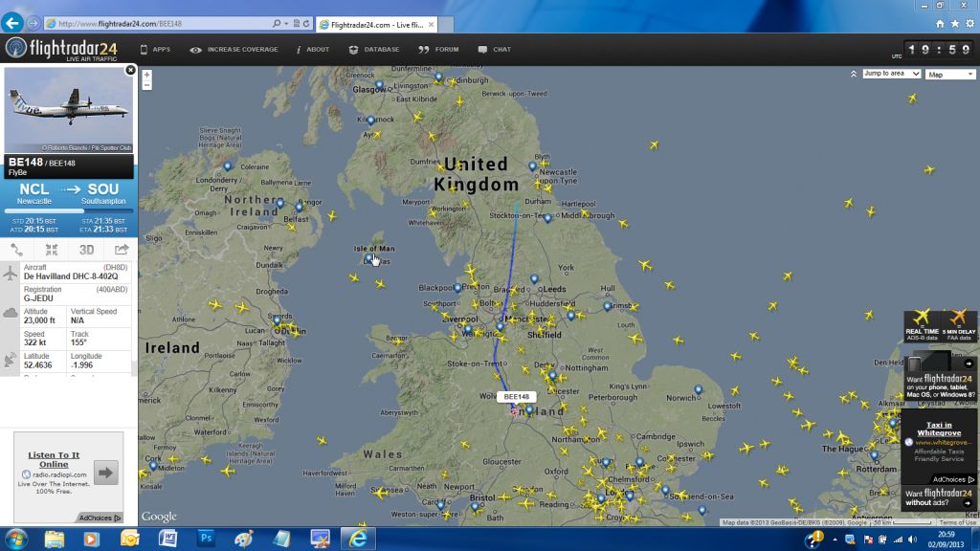The image size is (980, 551).
Task: Click the aircraft details airplane icon in sidebar
Action: (x=10, y=273)
